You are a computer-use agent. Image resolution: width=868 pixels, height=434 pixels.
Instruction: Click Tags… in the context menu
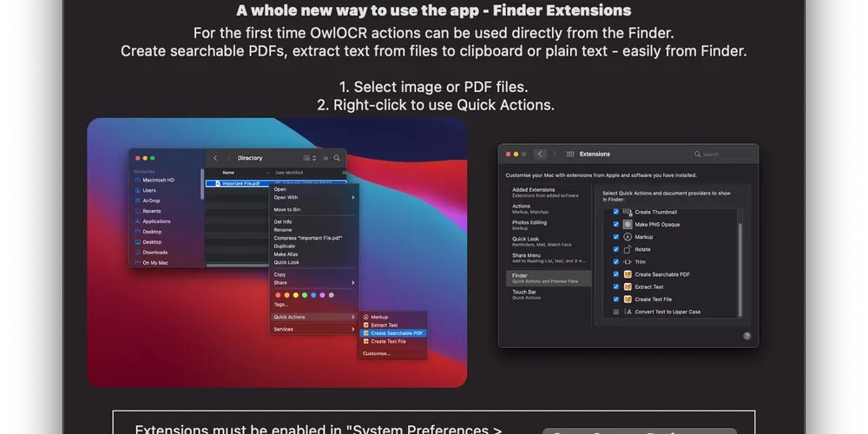click(313, 305)
